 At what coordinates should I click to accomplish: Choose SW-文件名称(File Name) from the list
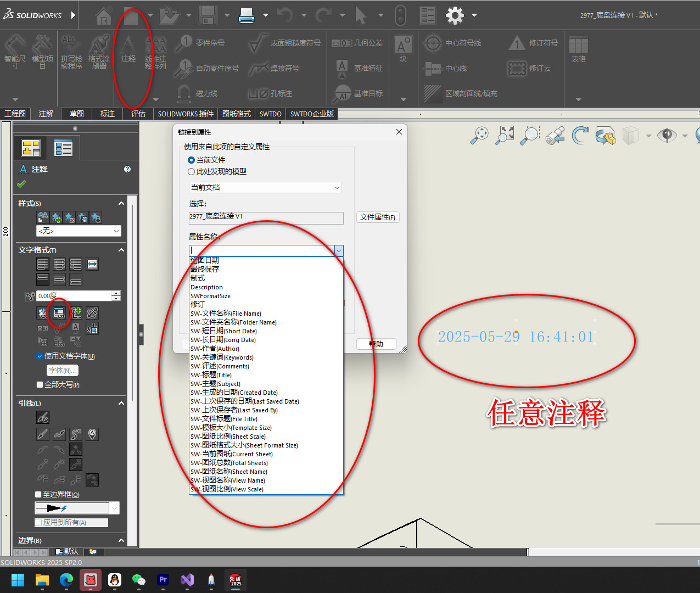[x=226, y=314]
